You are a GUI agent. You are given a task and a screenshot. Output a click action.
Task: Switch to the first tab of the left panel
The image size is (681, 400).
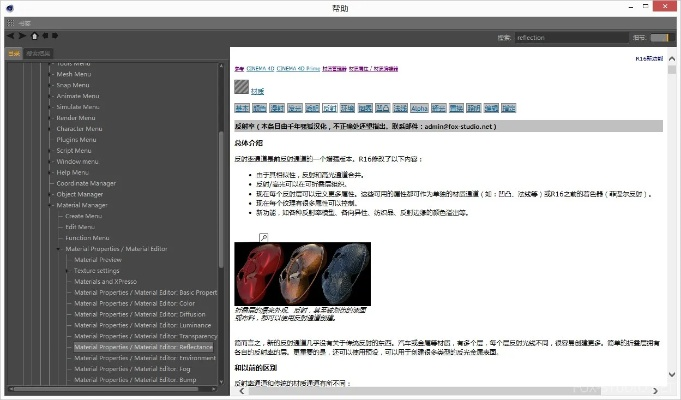[14, 53]
